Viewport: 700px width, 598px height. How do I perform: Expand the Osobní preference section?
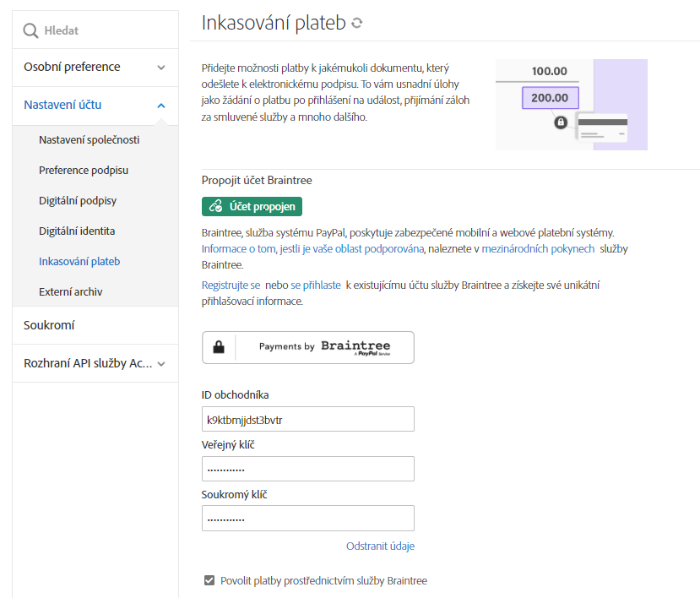point(161,68)
